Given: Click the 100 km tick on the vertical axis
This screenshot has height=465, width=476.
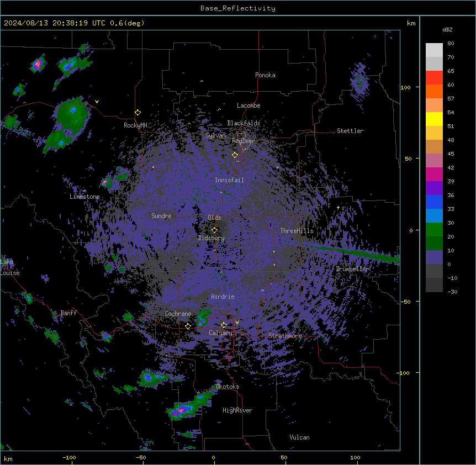Looking at the screenshot, I should point(405,87).
